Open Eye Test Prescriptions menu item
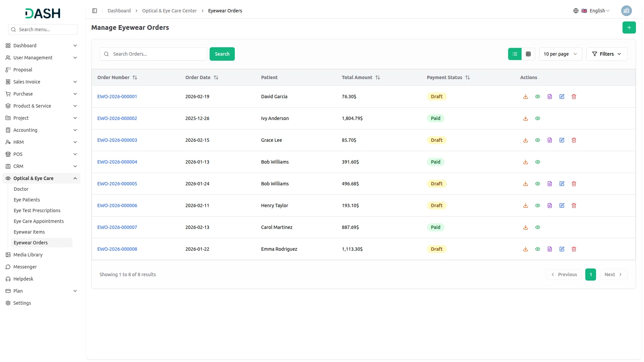Screen dimensions: 644x362 point(37,210)
